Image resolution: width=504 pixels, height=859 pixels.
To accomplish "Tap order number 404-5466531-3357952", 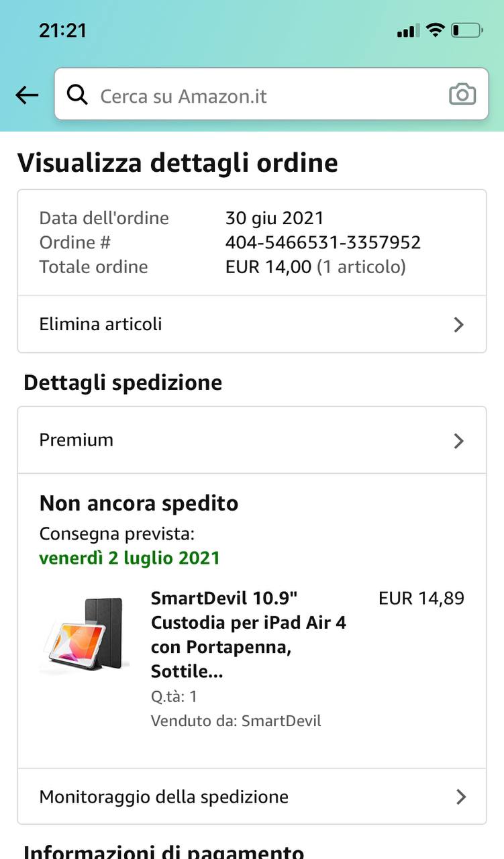I will 323,242.
